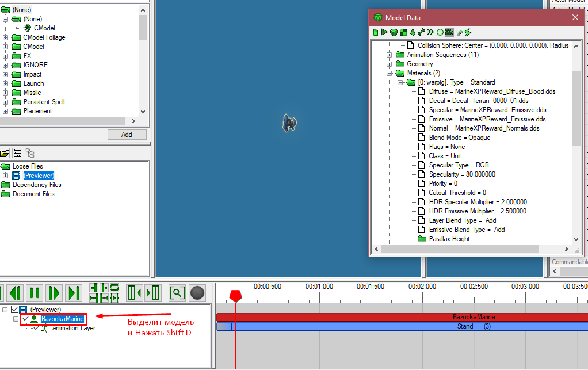Screen dimensions: 588x370
Task: Select the Document Files folder
Action: pyautogui.click(x=33, y=194)
